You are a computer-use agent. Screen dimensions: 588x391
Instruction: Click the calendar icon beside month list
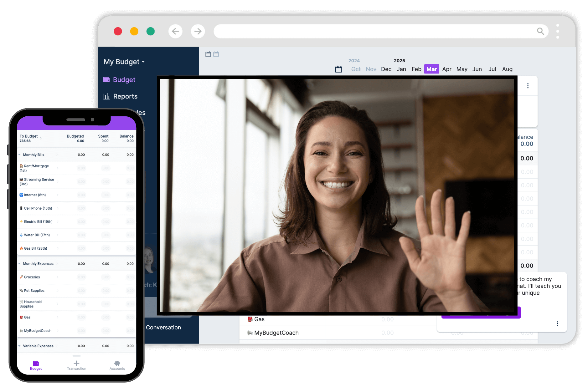tap(338, 69)
